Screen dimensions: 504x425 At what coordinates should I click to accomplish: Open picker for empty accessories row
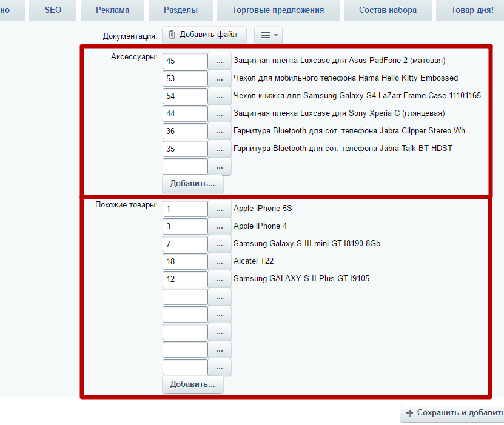coord(220,166)
